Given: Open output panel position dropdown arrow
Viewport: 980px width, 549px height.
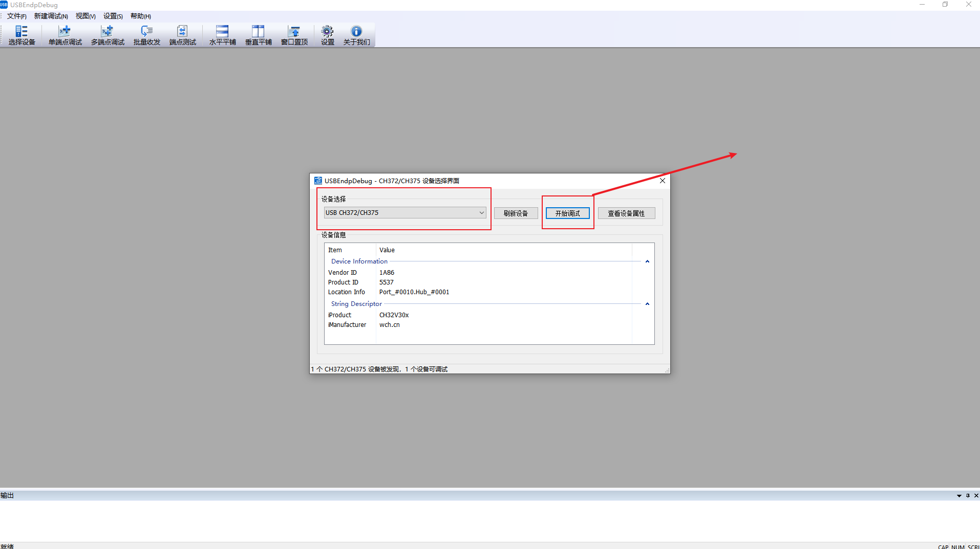Looking at the screenshot, I should pos(959,496).
